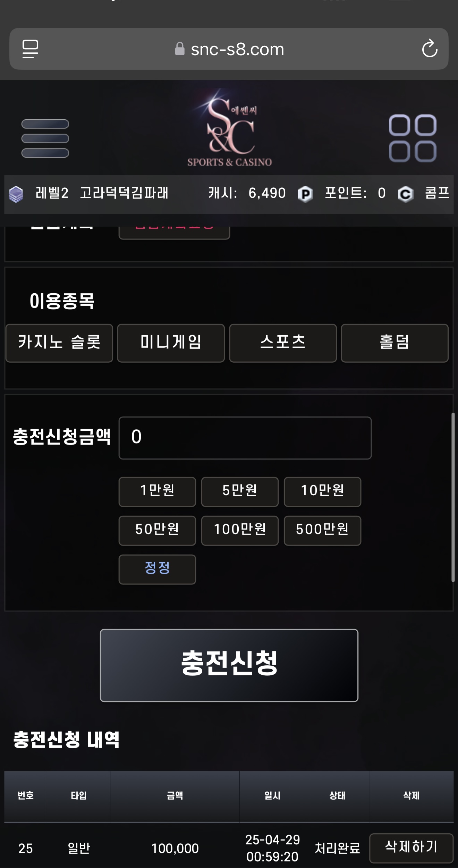Viewport: 458px width, 868px height.
Task: Tap the C comp coin icon
Action: click(405, 194)
